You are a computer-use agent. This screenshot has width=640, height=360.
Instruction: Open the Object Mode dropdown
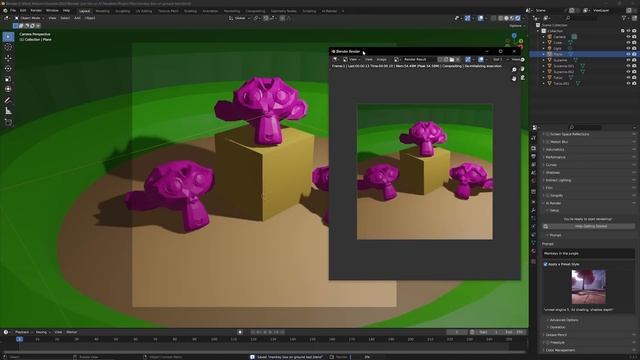point(30,18)
